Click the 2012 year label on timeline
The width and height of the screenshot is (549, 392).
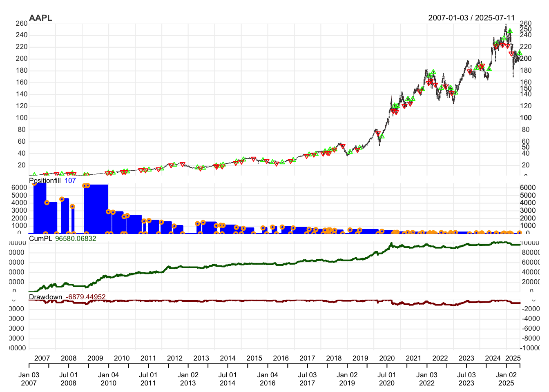[x=175, y=358]
